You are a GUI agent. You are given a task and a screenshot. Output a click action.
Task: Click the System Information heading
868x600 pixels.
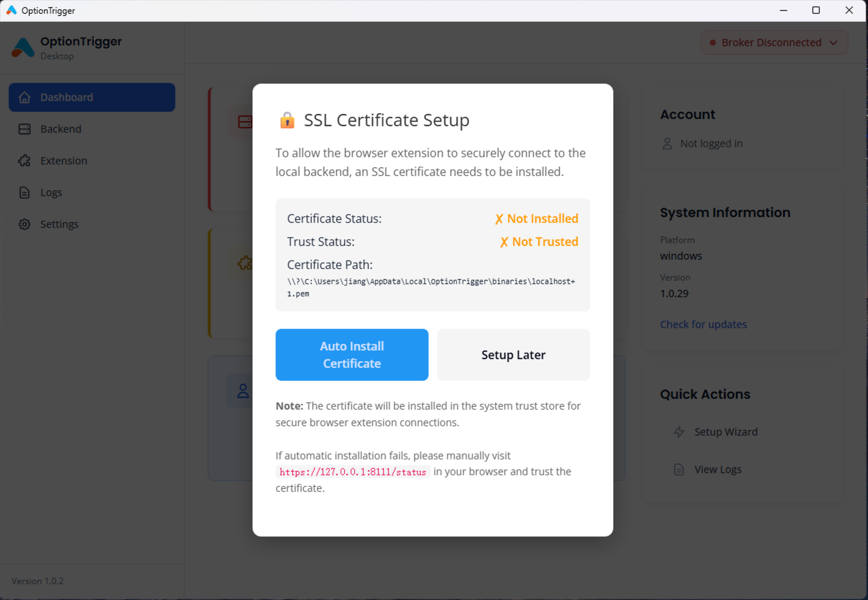coord(725,212)
